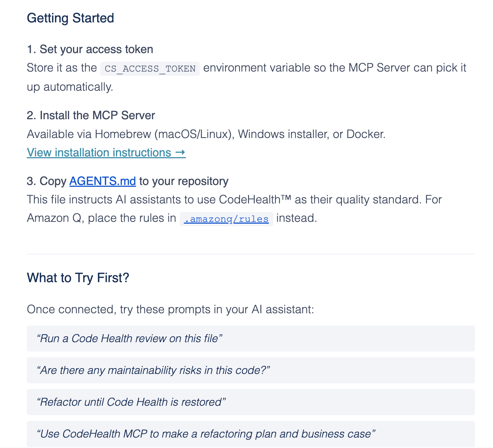The image size is (493, 448).
Task: Click the "up automatically." text line
Action: click(x=70, y=87)
